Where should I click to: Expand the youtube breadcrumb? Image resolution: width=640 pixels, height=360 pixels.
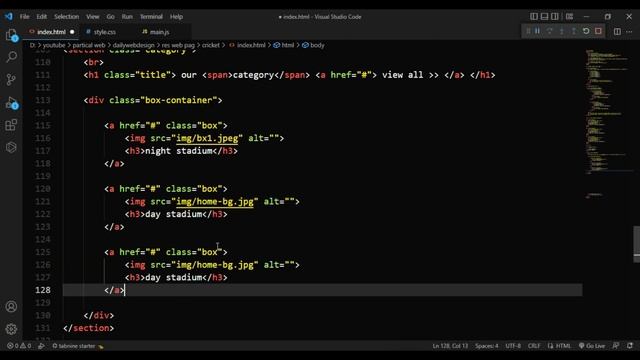click(x=54, y=45)
